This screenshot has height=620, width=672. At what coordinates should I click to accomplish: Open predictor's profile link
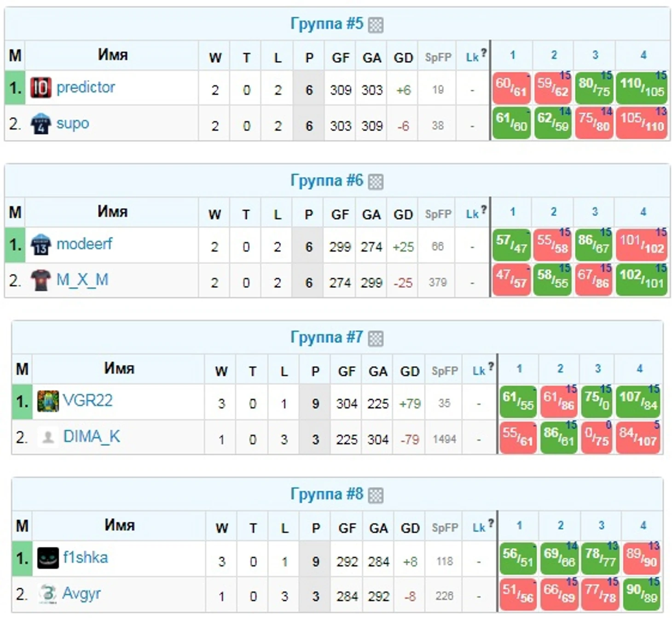[x=86, y=87]
